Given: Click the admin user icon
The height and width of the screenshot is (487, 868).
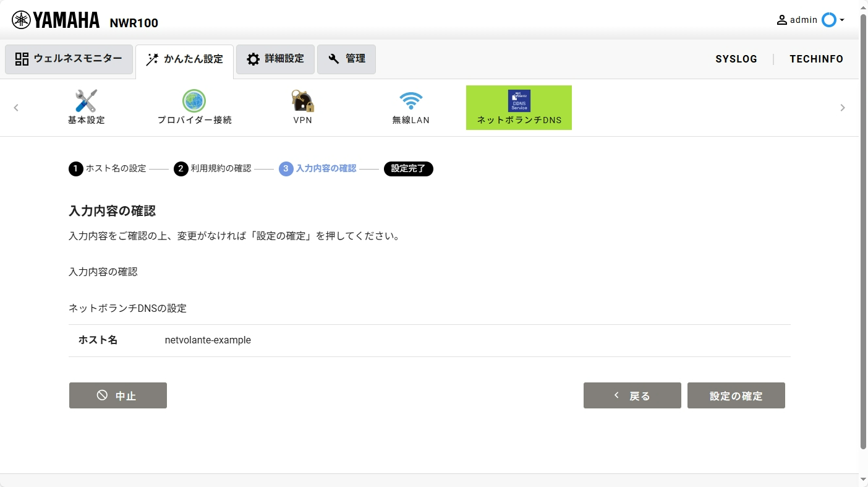Looking at the screenshot, I should tap(782, 20).
